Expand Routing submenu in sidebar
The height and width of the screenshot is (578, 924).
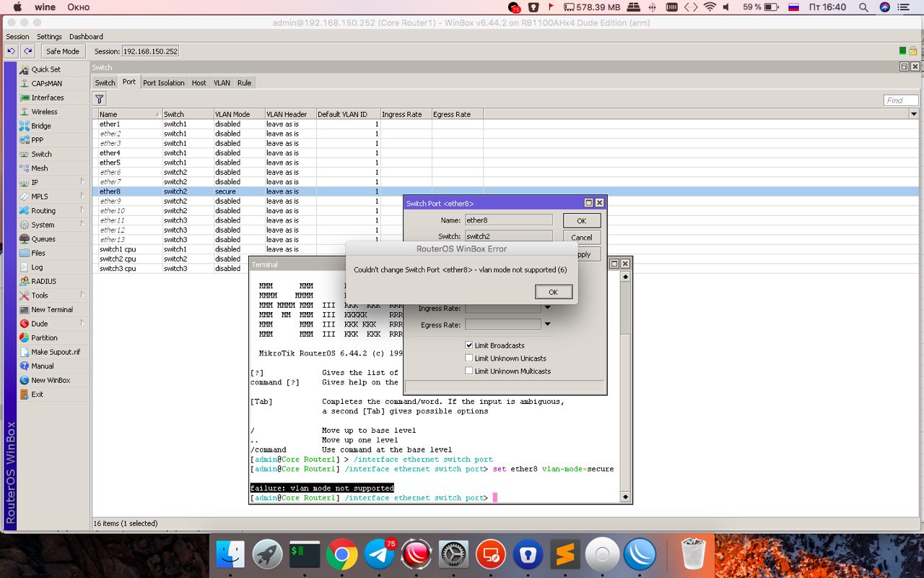coord(82,210)
